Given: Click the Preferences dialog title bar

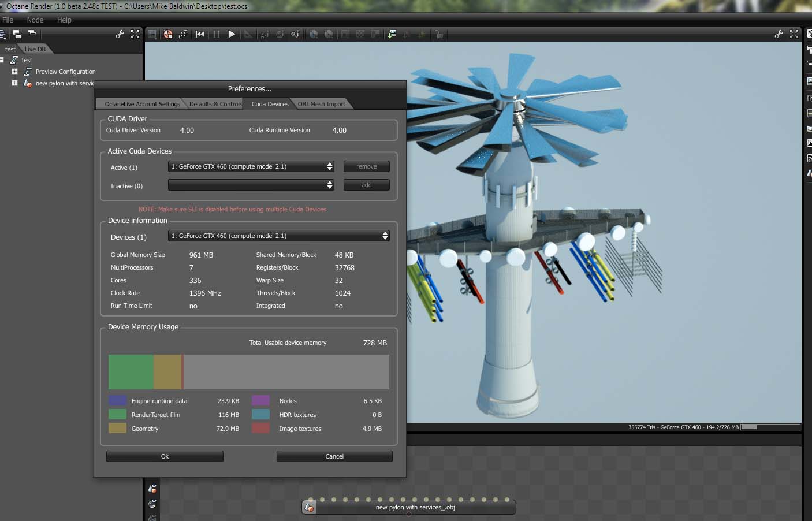Looking at the screenshot, I should point(249,88).
